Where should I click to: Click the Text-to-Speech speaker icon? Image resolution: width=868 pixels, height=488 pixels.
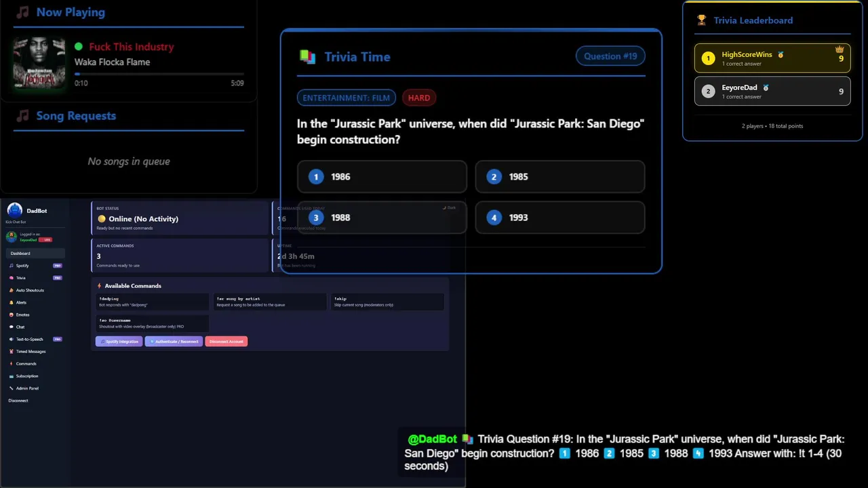coord(11,339)
